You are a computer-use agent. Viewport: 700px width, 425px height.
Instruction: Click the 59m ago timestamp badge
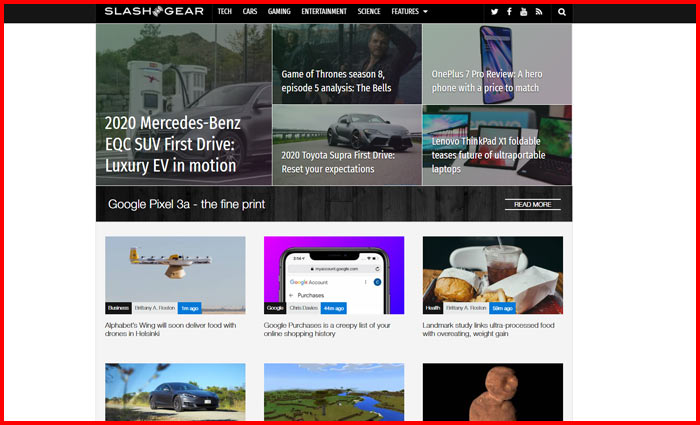click(x=502, y=308)
